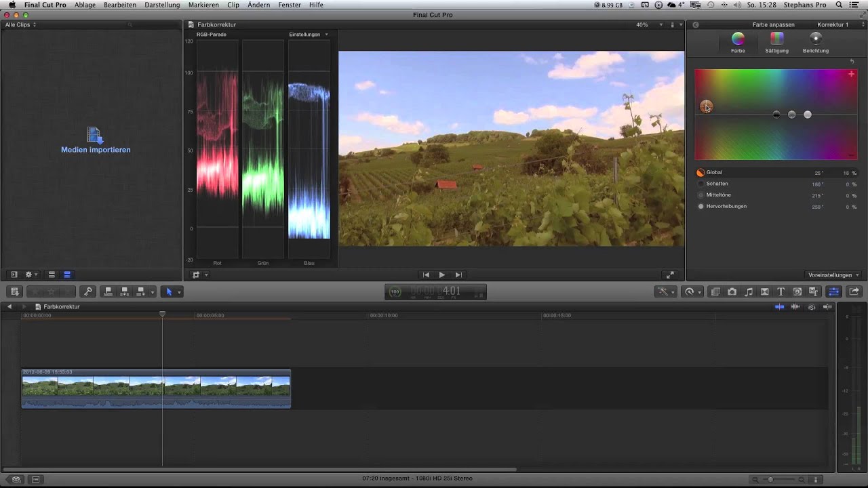Open the effects browser icon
The width and height of the screenshot is (868, 488).
715,291
